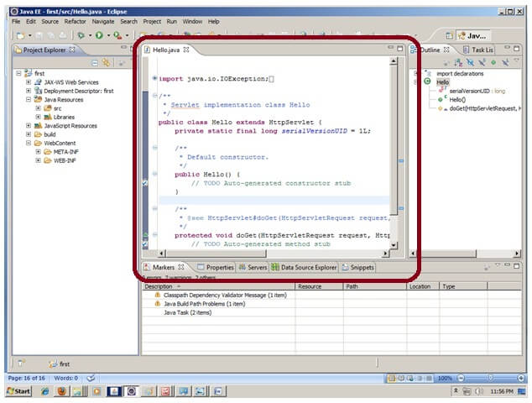Open the File menu
The height and width of the screenshot is (403, 532).
[16, 21]
